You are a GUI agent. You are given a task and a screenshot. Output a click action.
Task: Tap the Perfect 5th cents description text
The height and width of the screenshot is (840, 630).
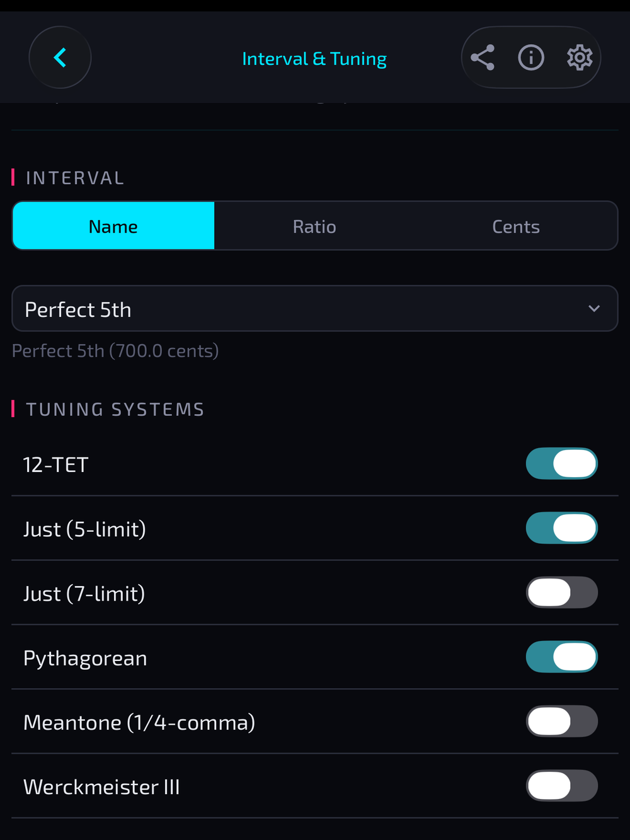(x=115, y=351)
